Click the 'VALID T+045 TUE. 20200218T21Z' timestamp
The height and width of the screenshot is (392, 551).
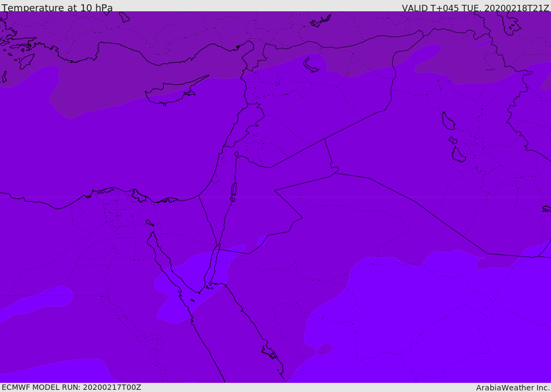pyautogui.click(x=476, y=8)
